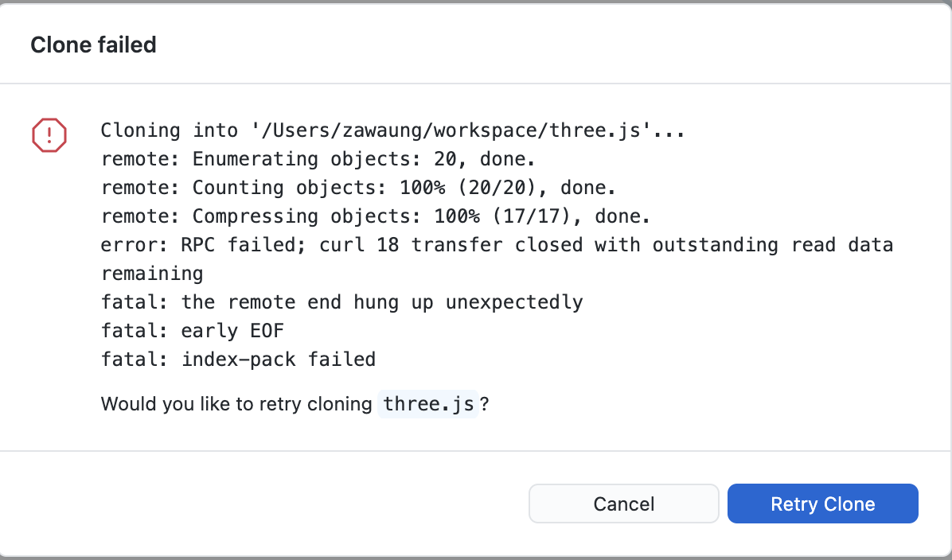This screenshot has height=560, width=952.
Task: Click the Clone failed dialog title
Action: [x=93, y=45]
